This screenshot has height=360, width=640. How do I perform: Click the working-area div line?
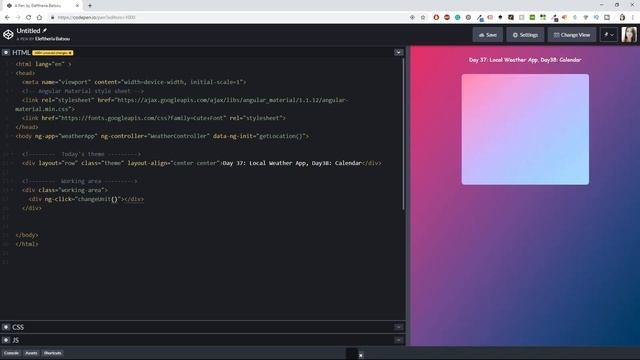coord(65,190)
